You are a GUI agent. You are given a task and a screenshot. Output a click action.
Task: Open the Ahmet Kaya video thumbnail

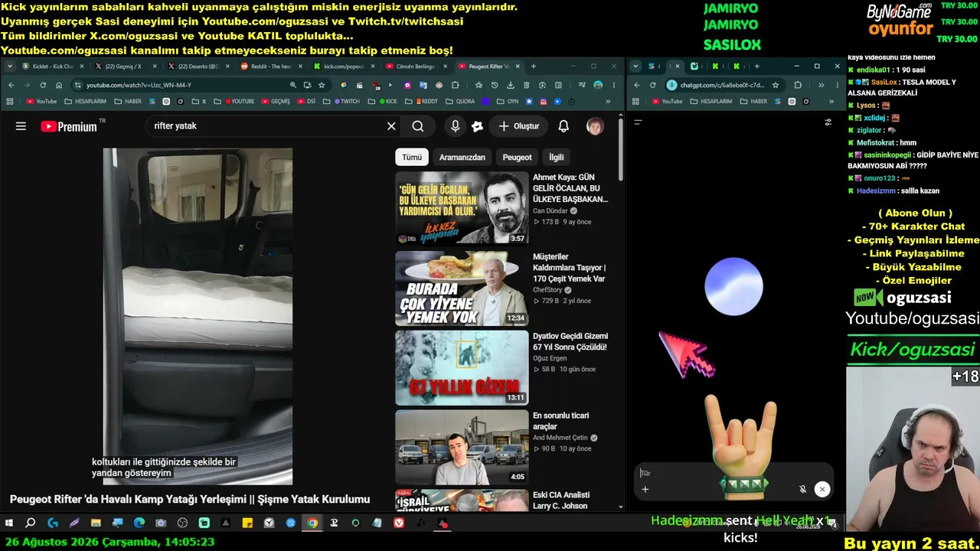462,207
